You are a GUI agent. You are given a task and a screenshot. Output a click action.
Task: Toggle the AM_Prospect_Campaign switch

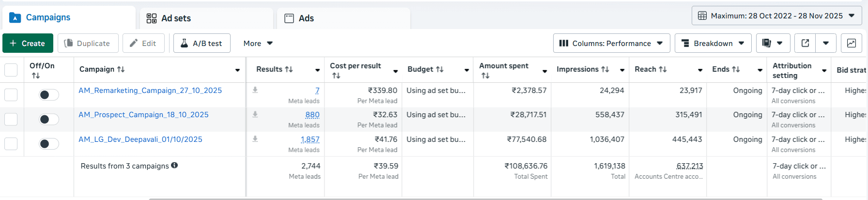tap(49, 119)
